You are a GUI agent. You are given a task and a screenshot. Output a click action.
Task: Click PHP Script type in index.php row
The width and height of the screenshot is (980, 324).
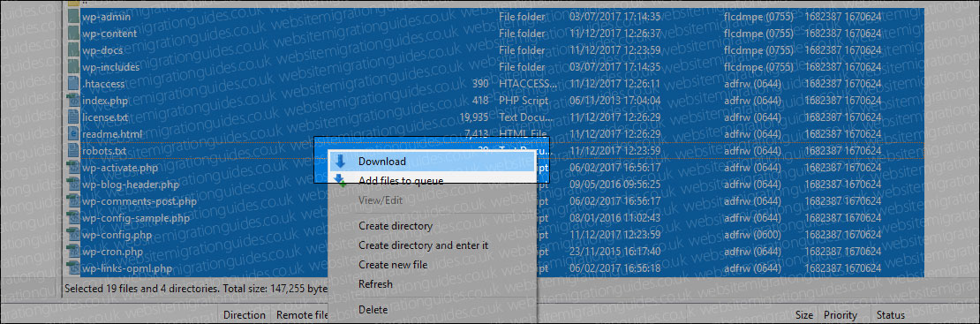(524, 100)
